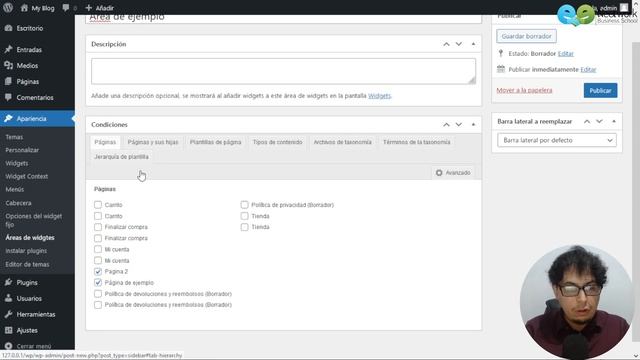This screenshot has width=640, height=360.
Task: Click the Avanzado gear icon
Action: (439, 173)
